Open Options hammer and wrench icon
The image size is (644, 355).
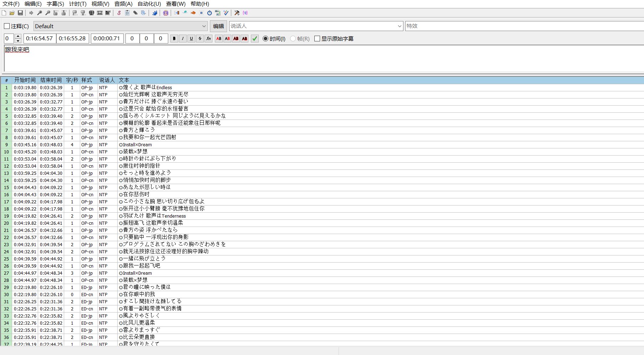[237, 13]
